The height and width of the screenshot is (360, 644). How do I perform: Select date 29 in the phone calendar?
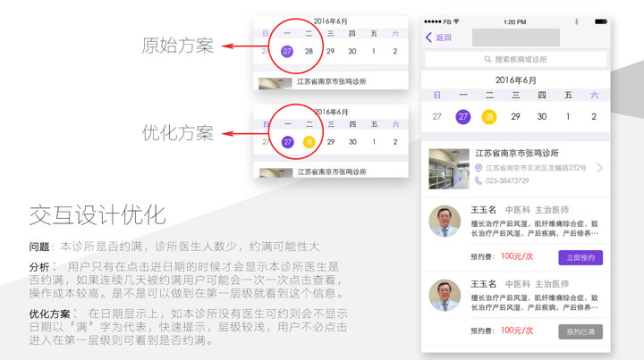(515, 116)
